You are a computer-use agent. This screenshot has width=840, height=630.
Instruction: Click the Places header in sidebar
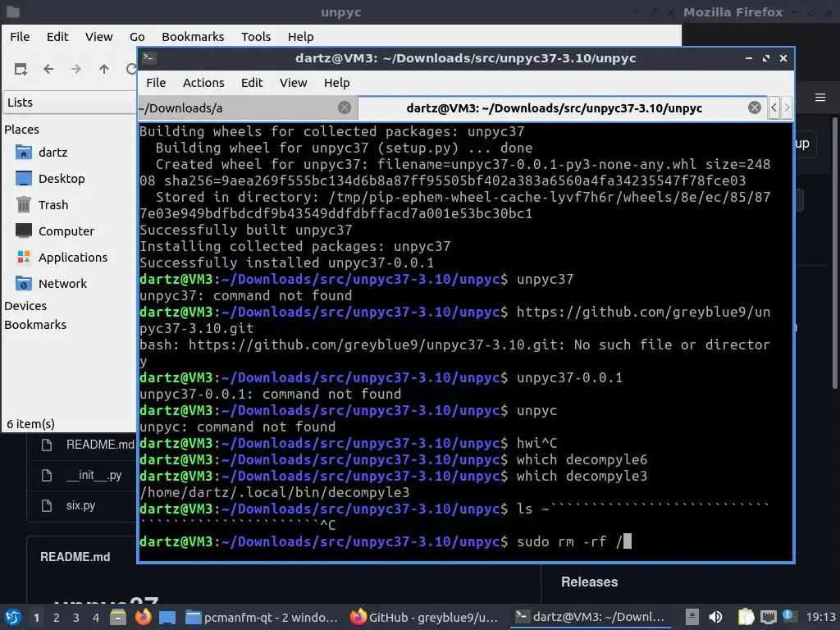point(21,129)
